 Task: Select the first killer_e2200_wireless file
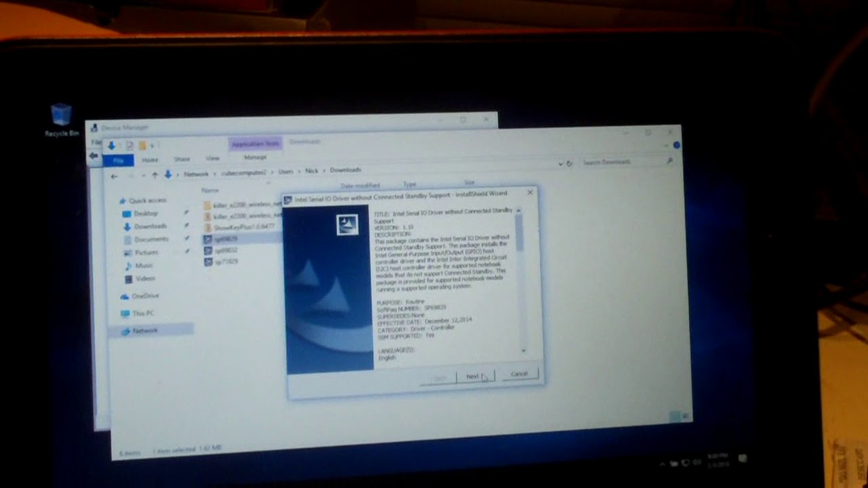tap(247, 205)
